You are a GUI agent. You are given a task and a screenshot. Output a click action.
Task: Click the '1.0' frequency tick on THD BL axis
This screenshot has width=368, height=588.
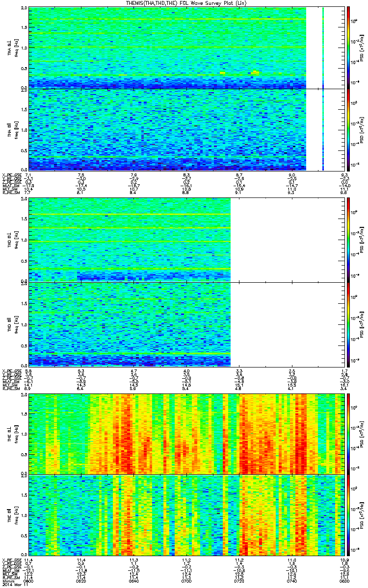[24, 240]
